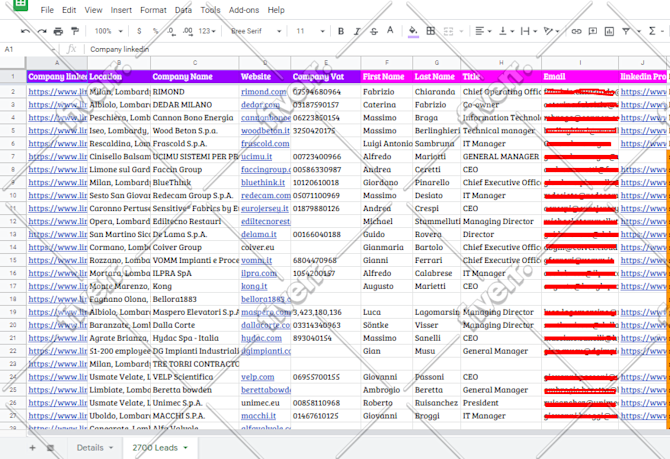Click the functions sigma icon
The image size is (670, 459).
(x=652, y=31)
